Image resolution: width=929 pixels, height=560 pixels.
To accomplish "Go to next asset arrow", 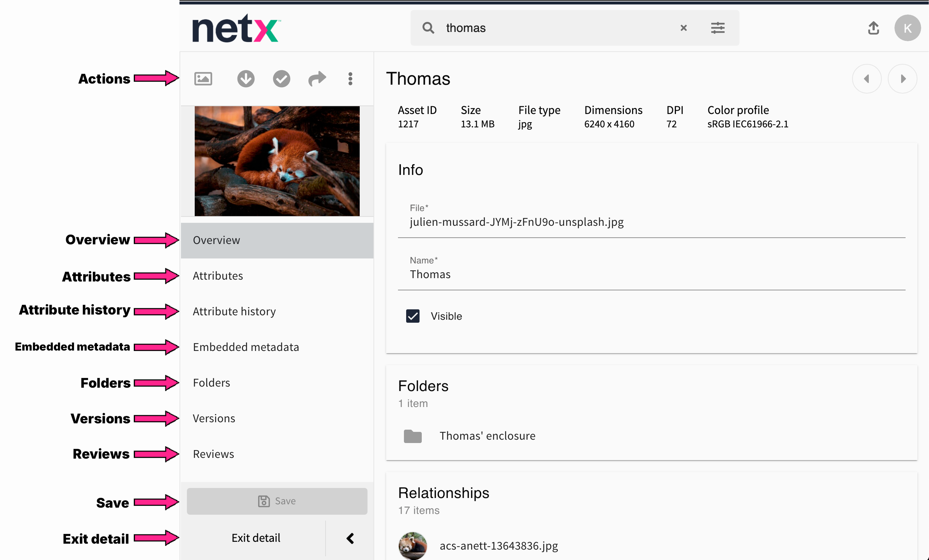I will coord(902,79).
